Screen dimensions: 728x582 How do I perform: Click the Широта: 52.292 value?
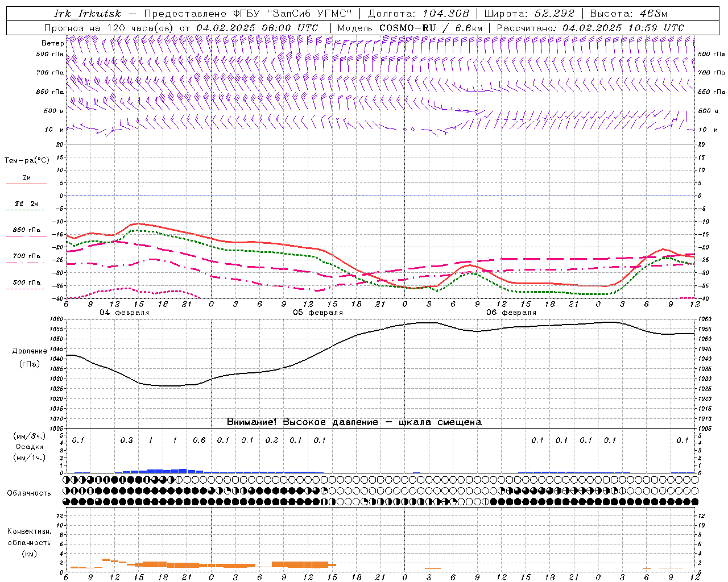point(530,14)
